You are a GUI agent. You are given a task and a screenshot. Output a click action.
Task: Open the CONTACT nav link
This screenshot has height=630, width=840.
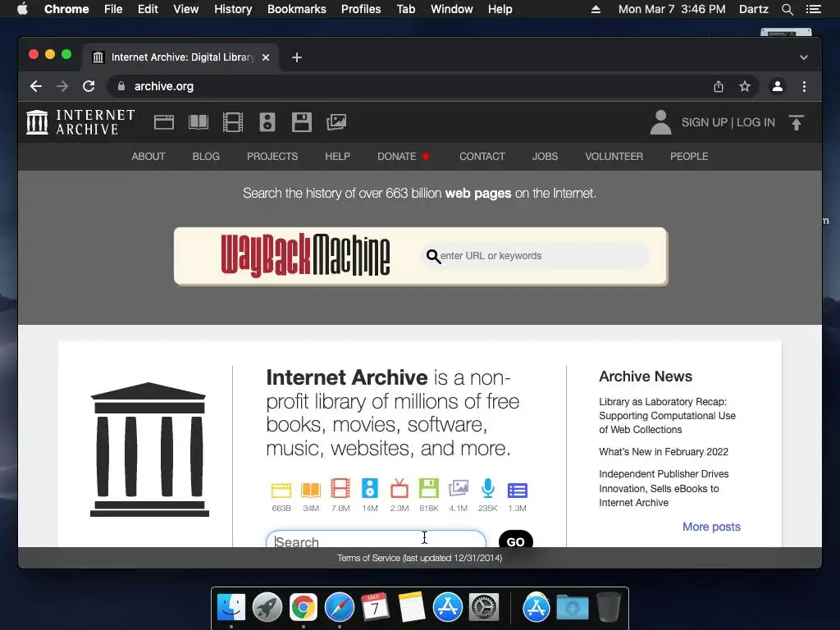click(482, 157)
